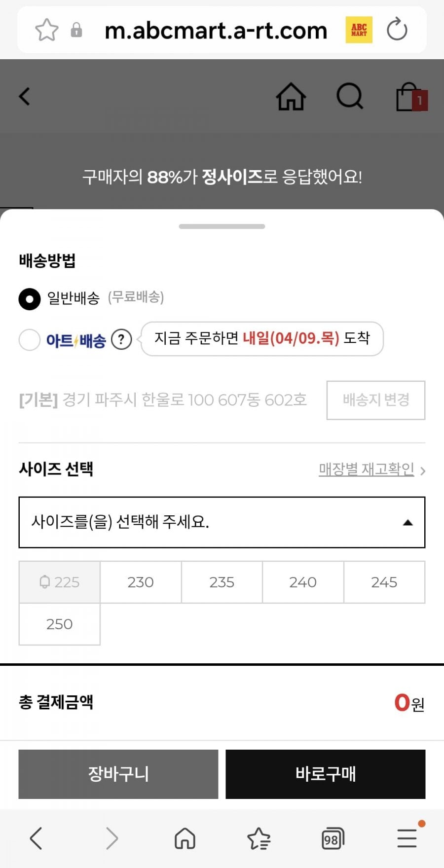The image size is (444, 868).
Task: Open browser tabs counter showing 98
Action: 332,838
